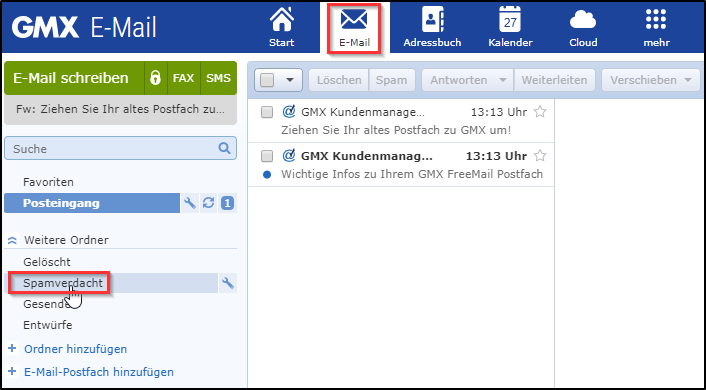Open the Gelöscht folder
Image resolution: width=706 pixels, height=390 pixels.
pos(47,262)
